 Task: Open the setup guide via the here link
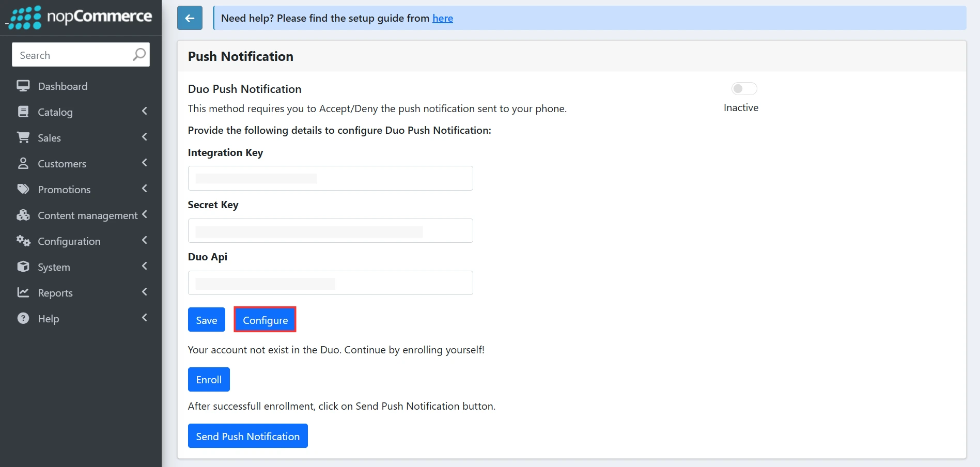pos(442,18)
